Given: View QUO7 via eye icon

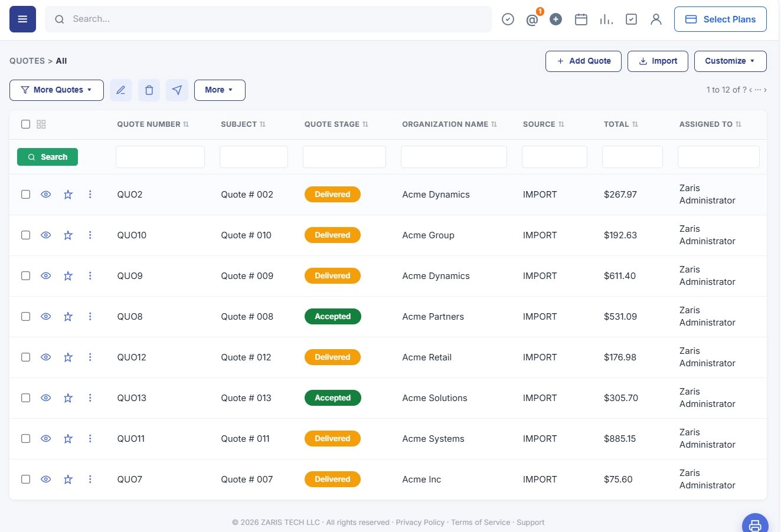Looking at the screenshot, I should pyautogui.click(x=46, y=480).
